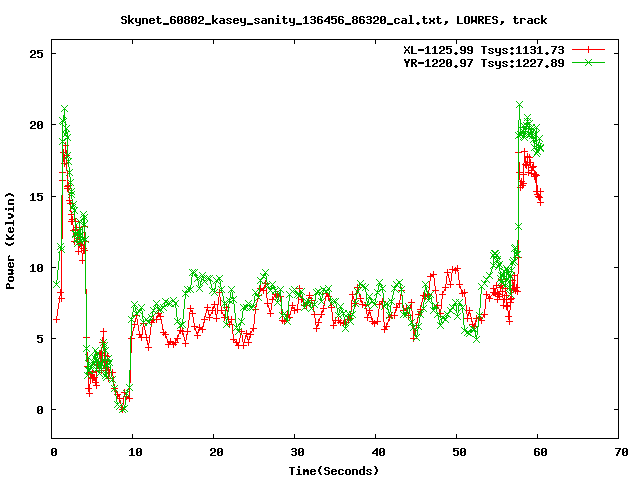
Task: Click the x-axis tick label 60
Action: [540, 452]
